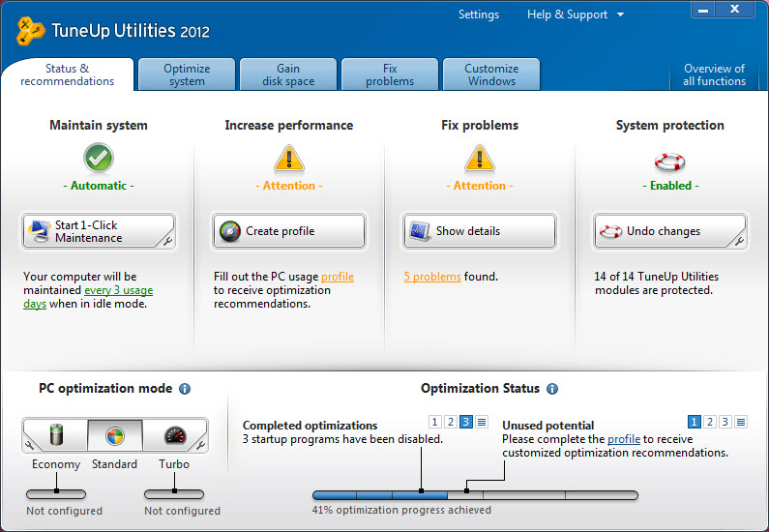
Task: Show Completed optimizations page 3
Action: 466,422
